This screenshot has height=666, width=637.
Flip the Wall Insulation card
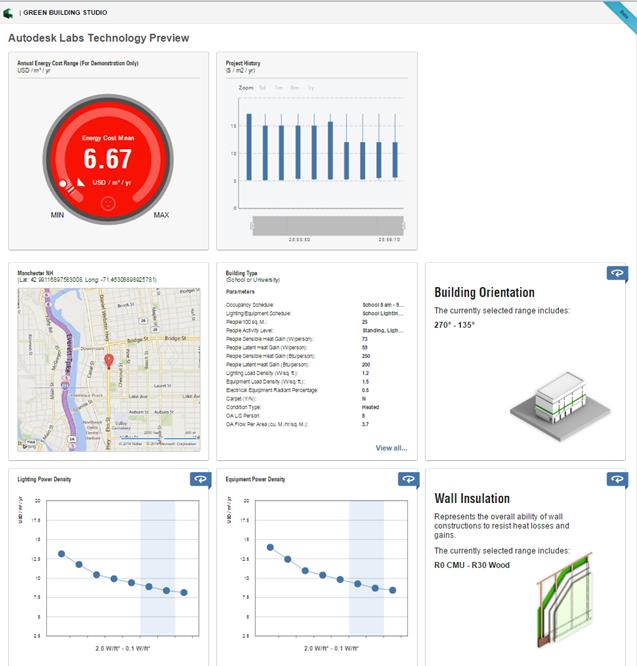(x=617, y=479)
